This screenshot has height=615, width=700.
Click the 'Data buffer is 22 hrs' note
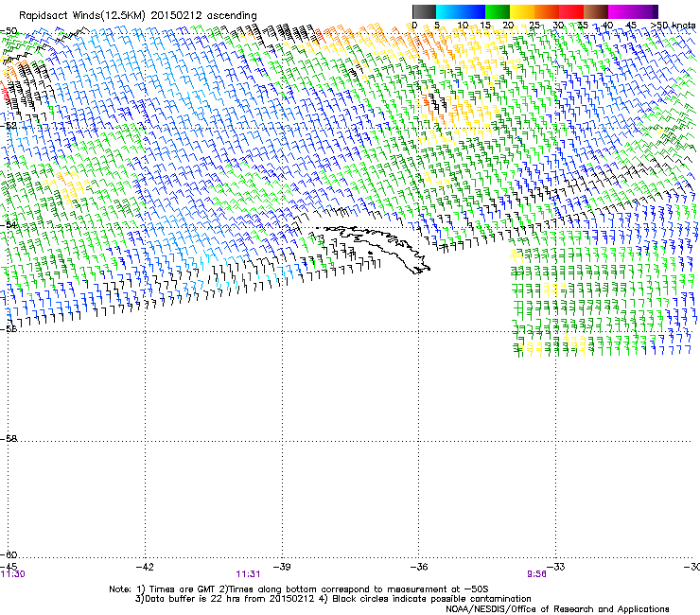(333, 599)
